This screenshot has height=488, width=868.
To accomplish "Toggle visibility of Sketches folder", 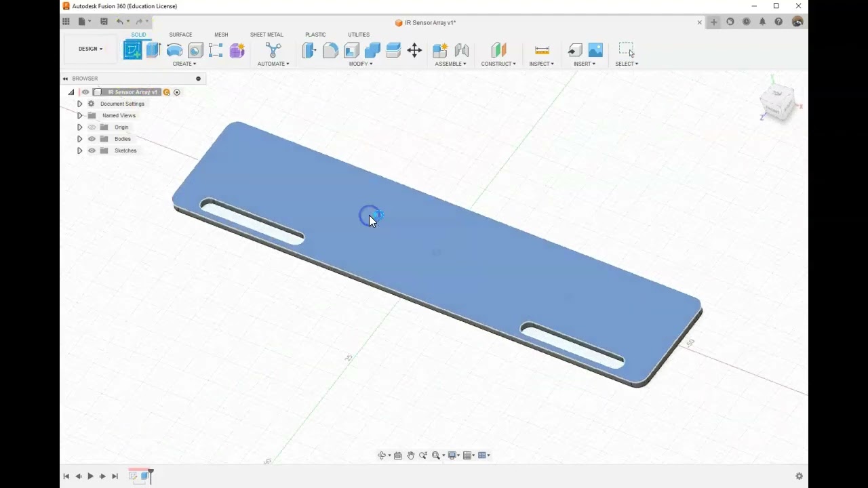I will 92,150.
